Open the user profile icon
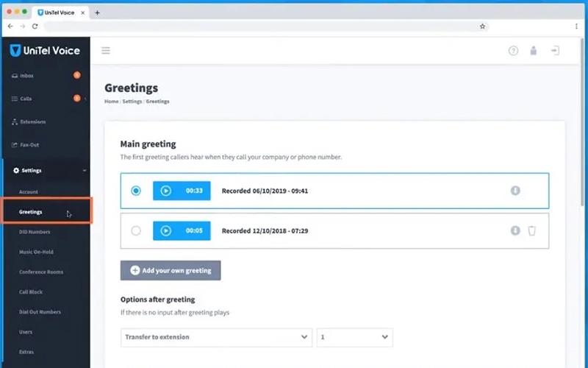 tap(534, 50)
